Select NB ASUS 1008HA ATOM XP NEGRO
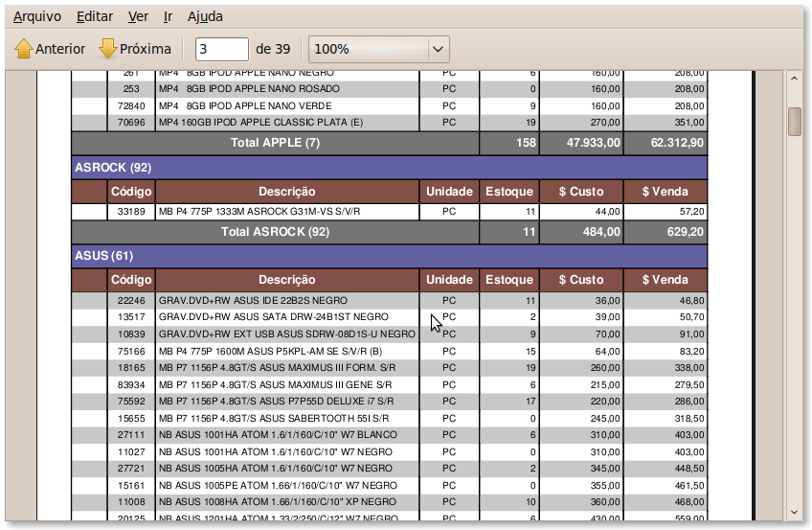The height and width of the screenshot is (530, 812). pos(277,501)
